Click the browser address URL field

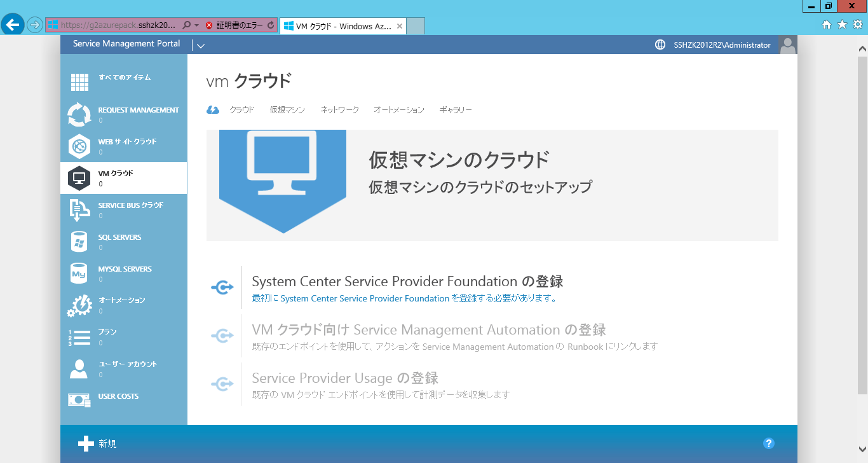(118, 25)
